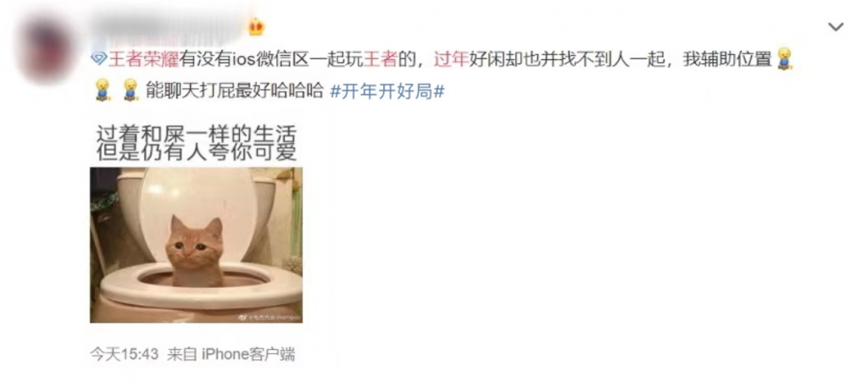This screenshot has width=868, height=382.
Task: Open the post options chevron menu
Action: (x=835, y=27)
